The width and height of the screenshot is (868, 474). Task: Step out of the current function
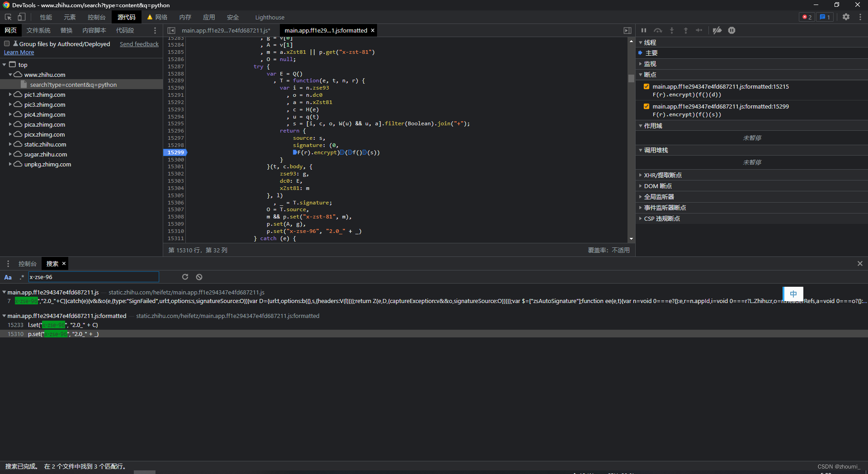point(686,30)
